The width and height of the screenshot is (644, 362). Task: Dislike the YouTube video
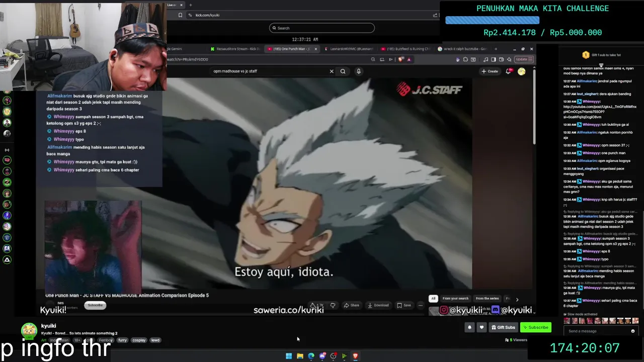click(x=333, y=305)
